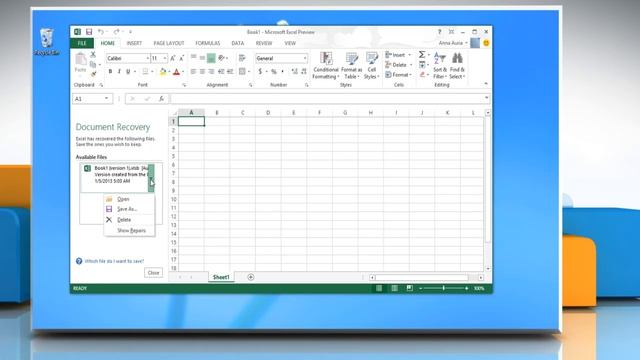Choose Delete from the recovery file menu
640x360 pixels.
[129, 220]
